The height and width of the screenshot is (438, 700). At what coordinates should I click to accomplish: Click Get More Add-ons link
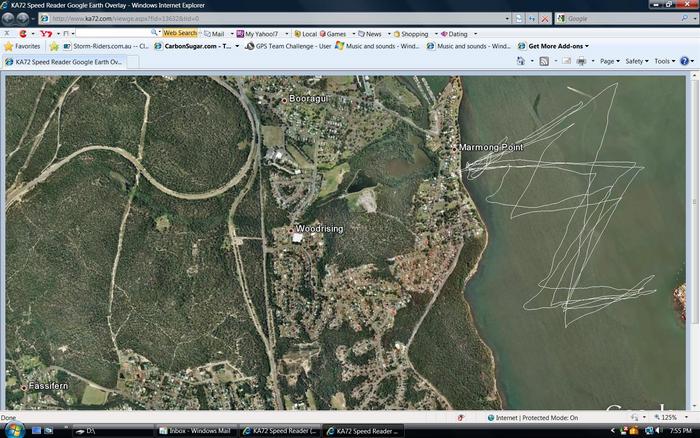tap(557, 46)
